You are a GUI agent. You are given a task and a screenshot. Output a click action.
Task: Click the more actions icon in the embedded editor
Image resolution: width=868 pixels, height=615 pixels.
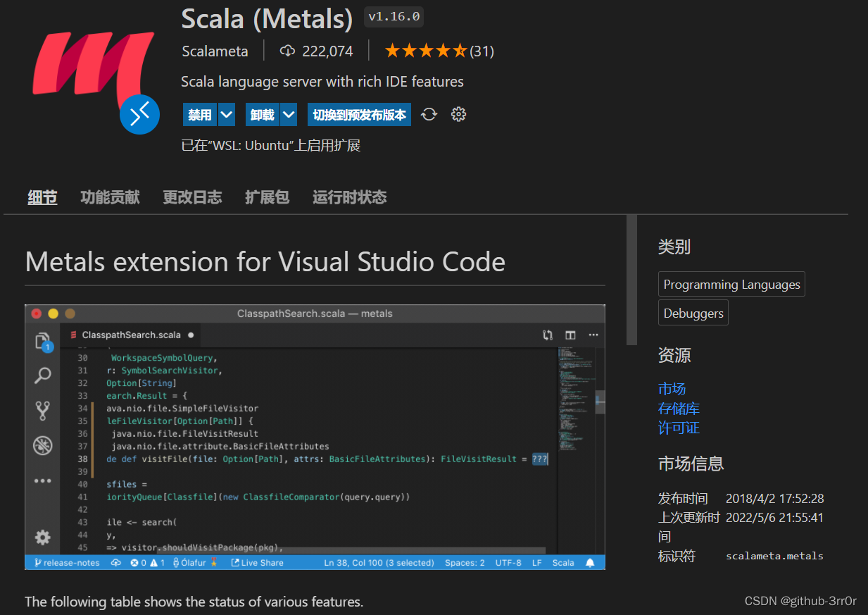[x=593, y=335]
